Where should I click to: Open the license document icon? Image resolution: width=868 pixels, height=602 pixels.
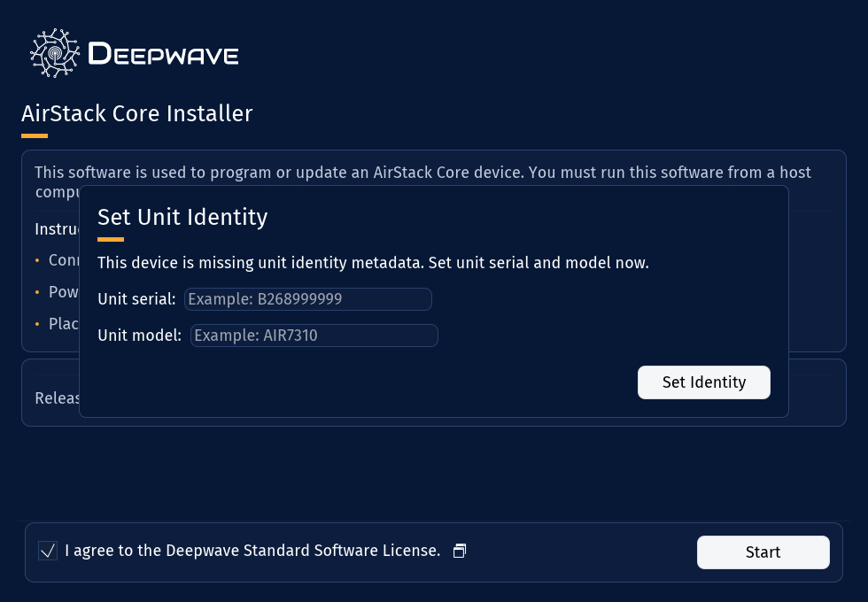point(460,551)
